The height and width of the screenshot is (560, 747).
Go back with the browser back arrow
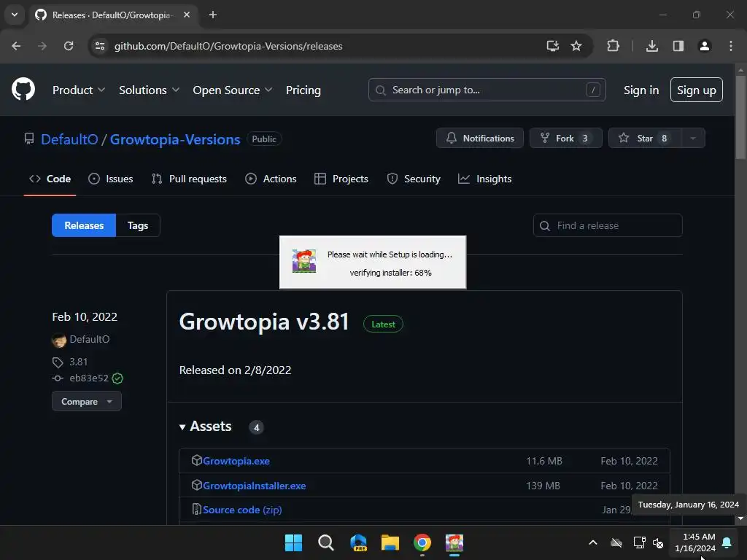[16, 46]
